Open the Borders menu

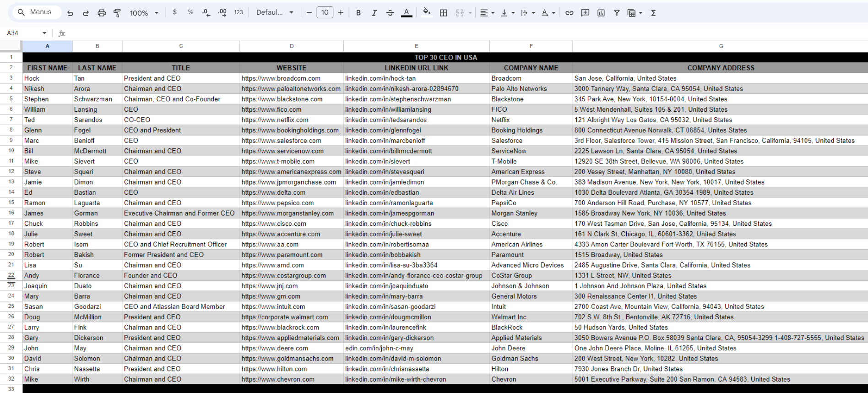(443, 13)
